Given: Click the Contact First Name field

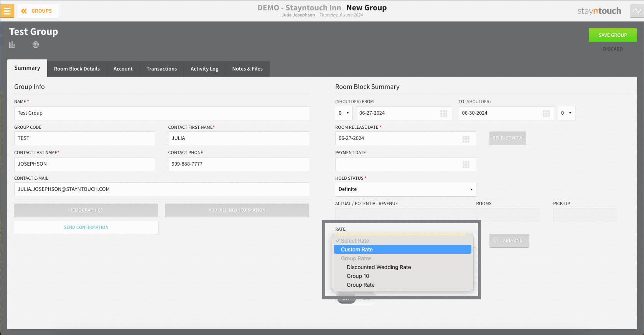Looking at the screenshot, I should click(x=239, y=138).
